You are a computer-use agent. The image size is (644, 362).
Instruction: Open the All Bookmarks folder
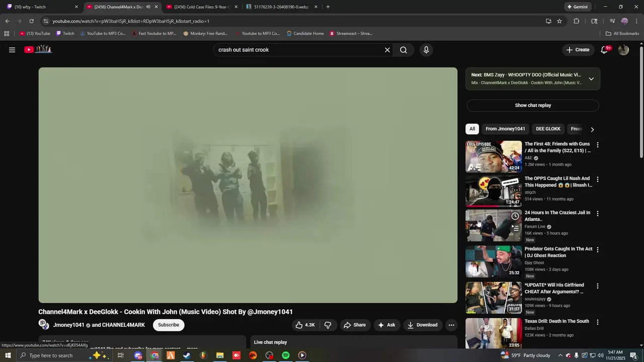click(x=622, y=34)
